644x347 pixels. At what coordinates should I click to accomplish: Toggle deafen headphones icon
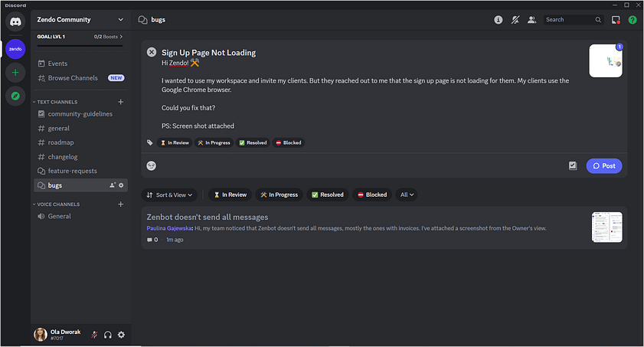pyautogui.click(x=108, y=335)
